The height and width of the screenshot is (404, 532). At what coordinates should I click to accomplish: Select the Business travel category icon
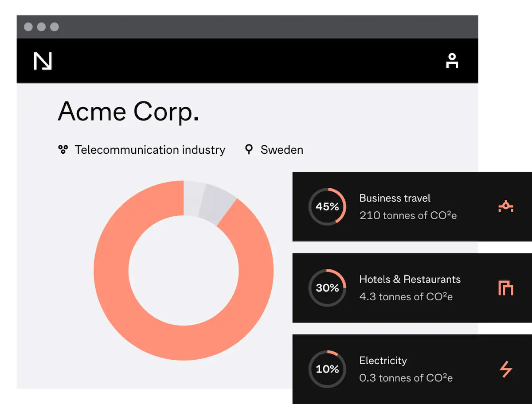[505, 206]
